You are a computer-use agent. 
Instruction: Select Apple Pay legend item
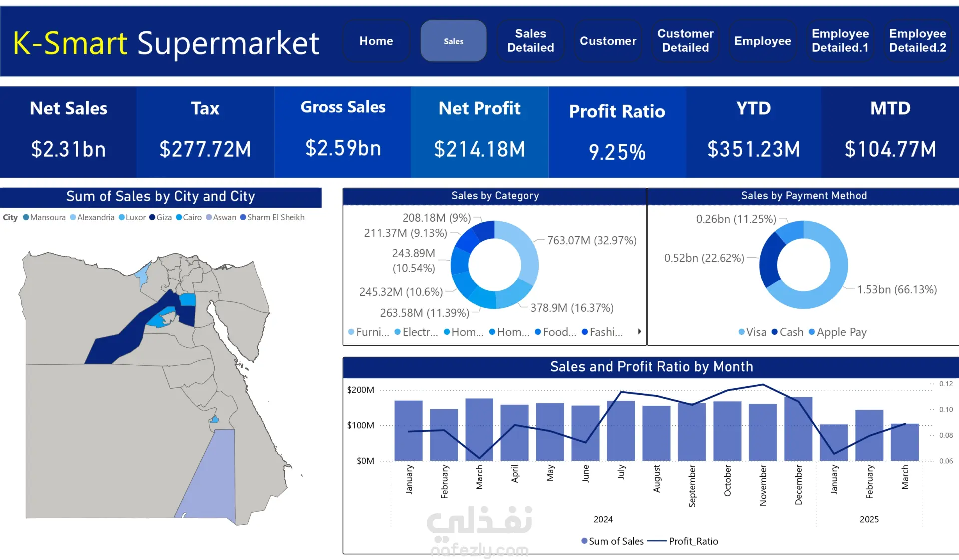(812, 332)
